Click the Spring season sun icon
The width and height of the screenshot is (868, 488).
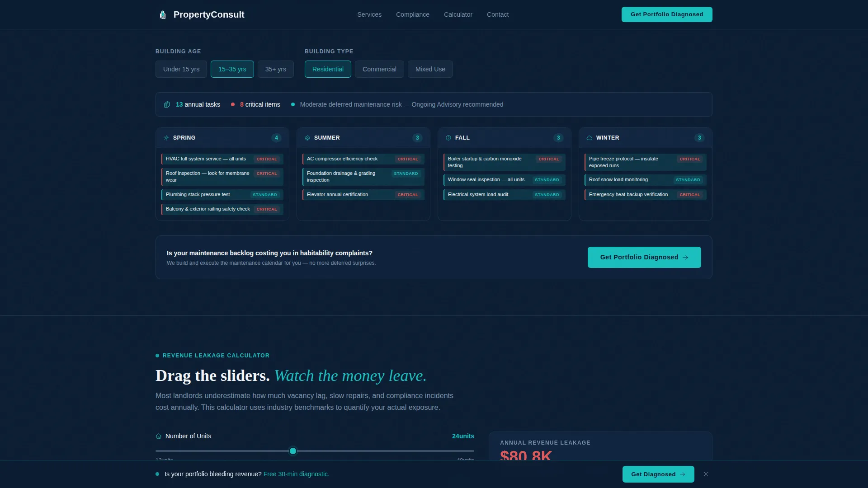(x=166, y=138)
